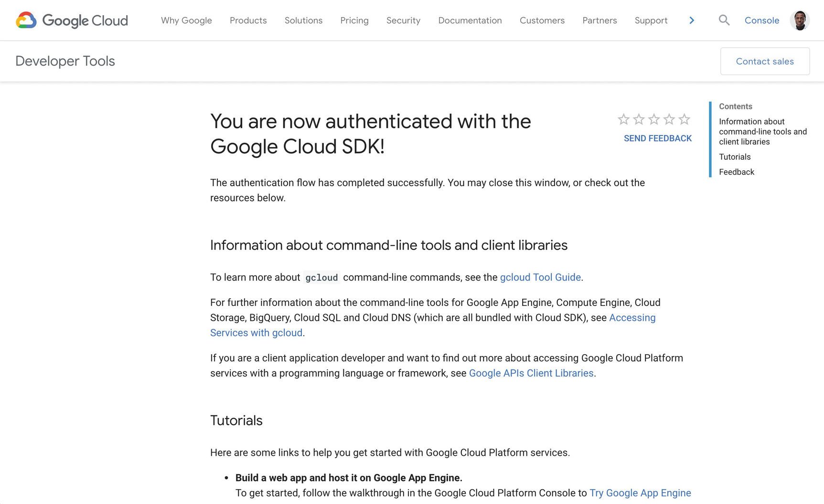This screenshot has height=504, width=824.
Task: Open the Products menu
Action: [248, 21]
